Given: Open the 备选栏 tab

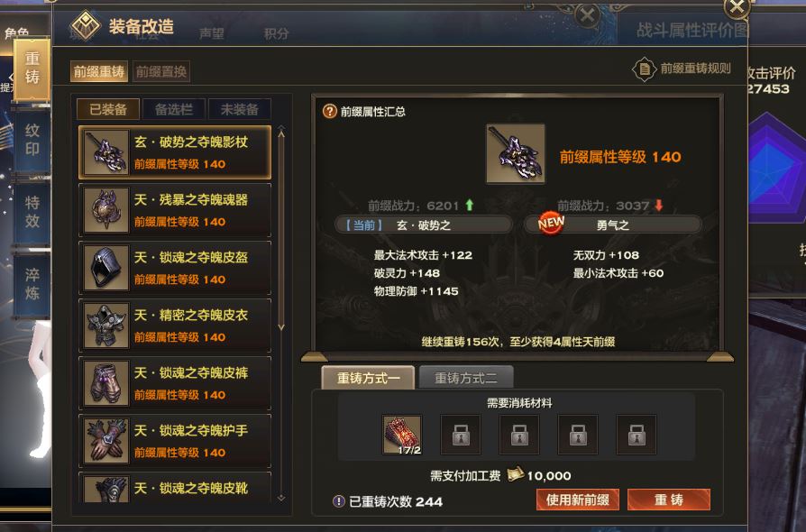Looking at the screenshot, I should [x=174, y=109].
